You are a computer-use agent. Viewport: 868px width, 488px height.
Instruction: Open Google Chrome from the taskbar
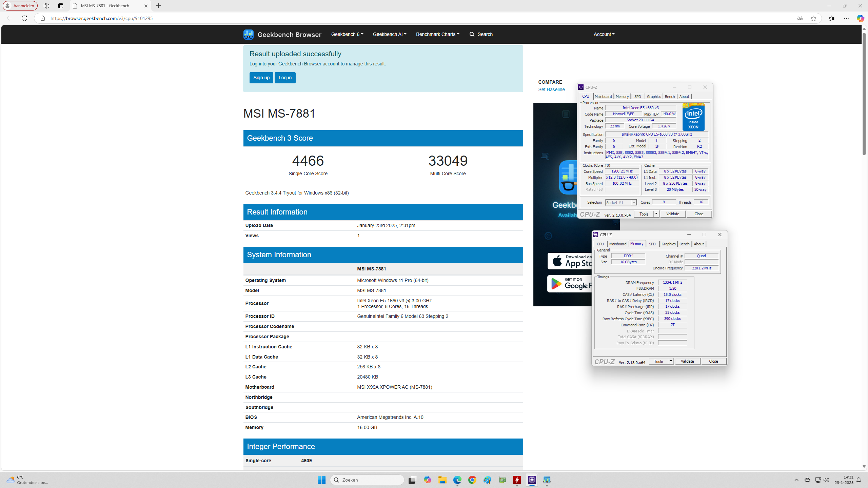472,480
